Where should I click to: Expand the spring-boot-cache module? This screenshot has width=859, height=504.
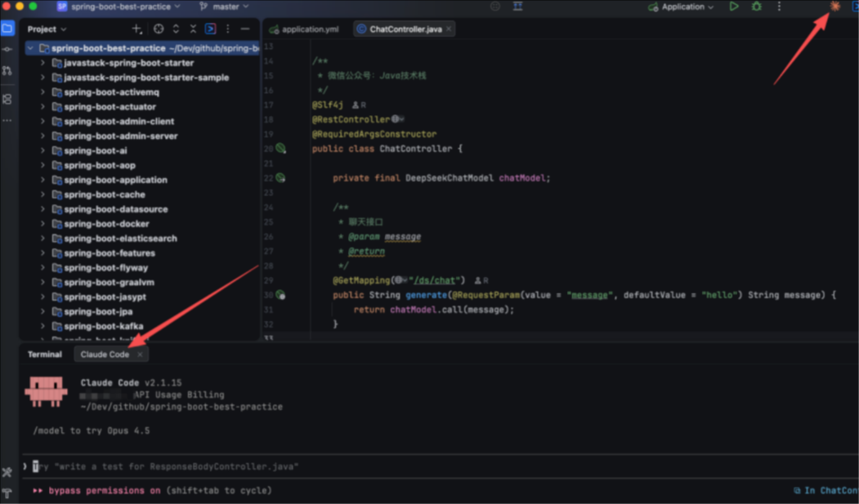coord(43,194)
